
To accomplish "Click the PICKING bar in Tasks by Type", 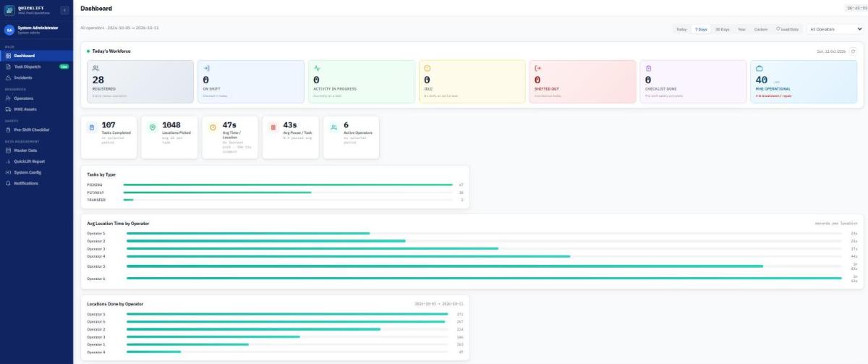I will (288, 185).
